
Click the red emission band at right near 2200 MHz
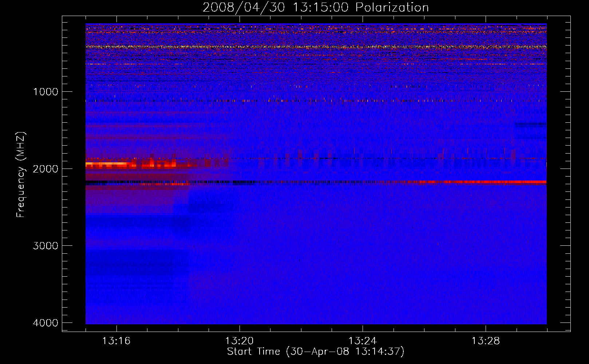[482, 182]
